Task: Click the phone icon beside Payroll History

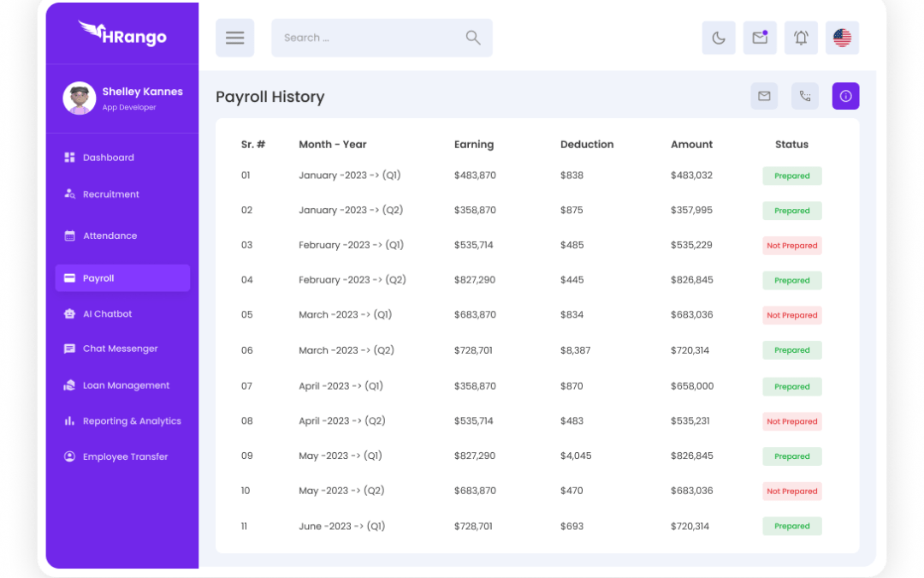Action: [805, 96]
